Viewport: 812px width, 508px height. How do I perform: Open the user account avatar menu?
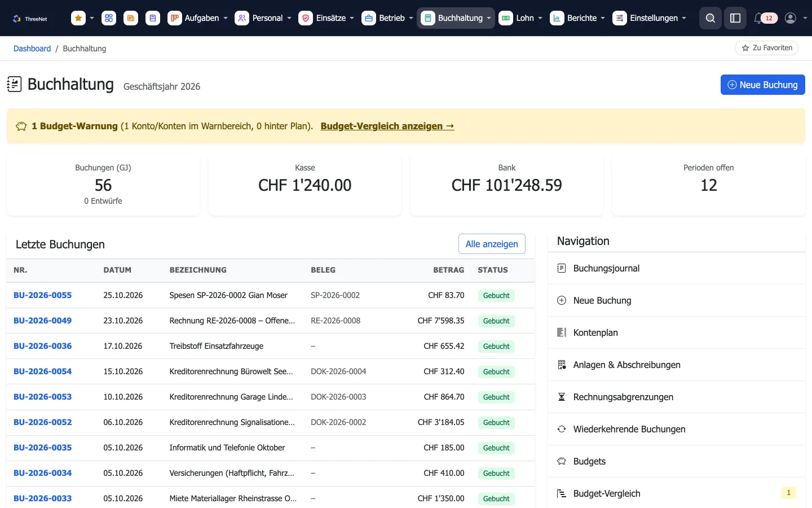click(x=796, y=18)
